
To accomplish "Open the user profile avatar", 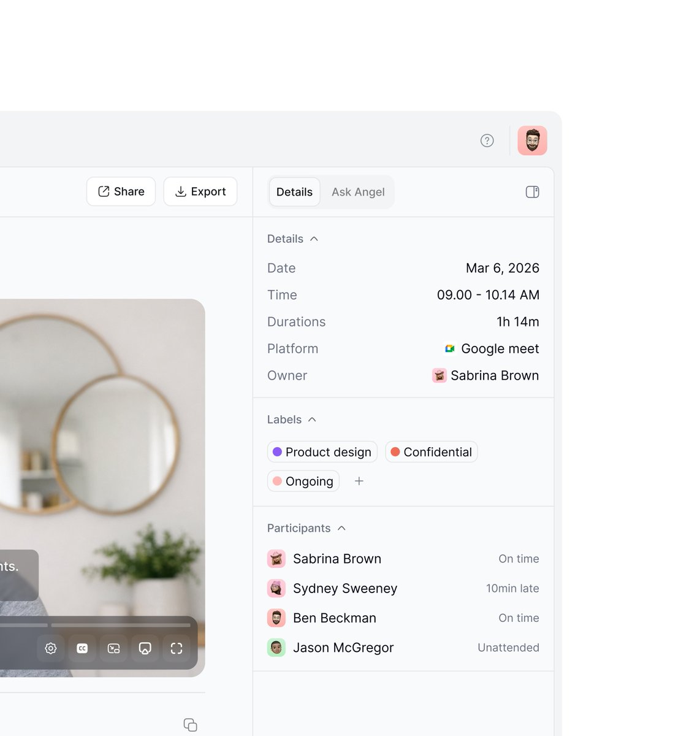I will click(532, 140).
